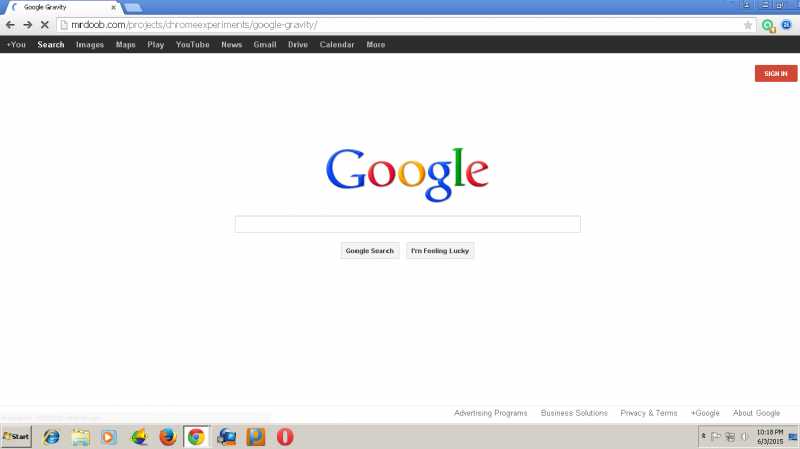Open the +You link in the black bar
The height and width of the screenshot is (449, 800).
tap(16, 44)
